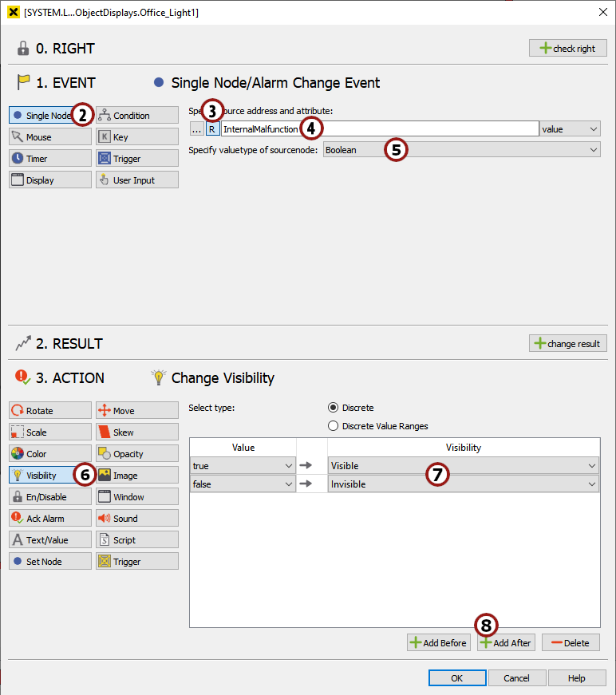This screenshot has width=616, height=695.
Task: Choose the Script action
Action: (136, 540)
